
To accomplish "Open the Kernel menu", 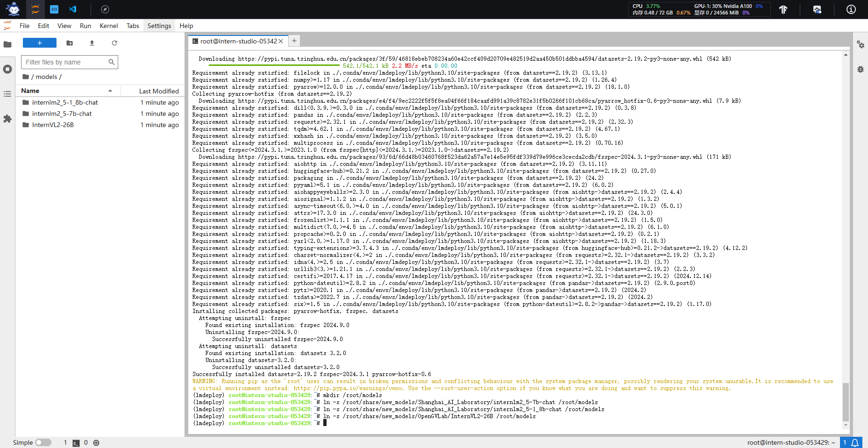I will pyautogui.click(x=109, y=26).
